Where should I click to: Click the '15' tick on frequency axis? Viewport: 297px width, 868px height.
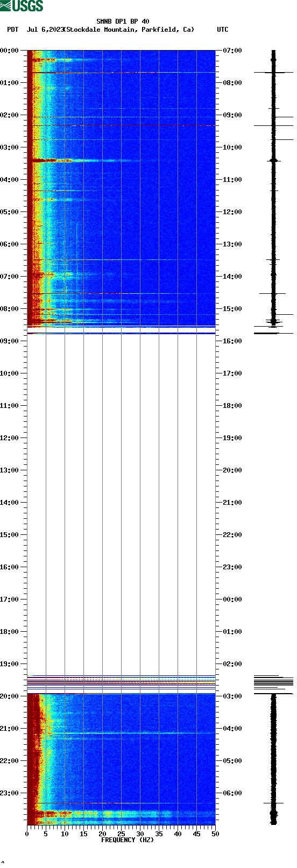click(83, 834)
